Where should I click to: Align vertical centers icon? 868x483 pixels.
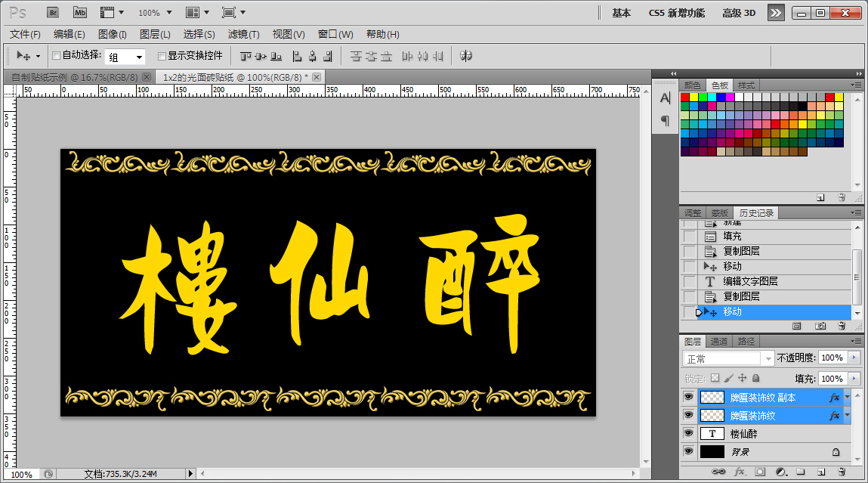[261, 56]
